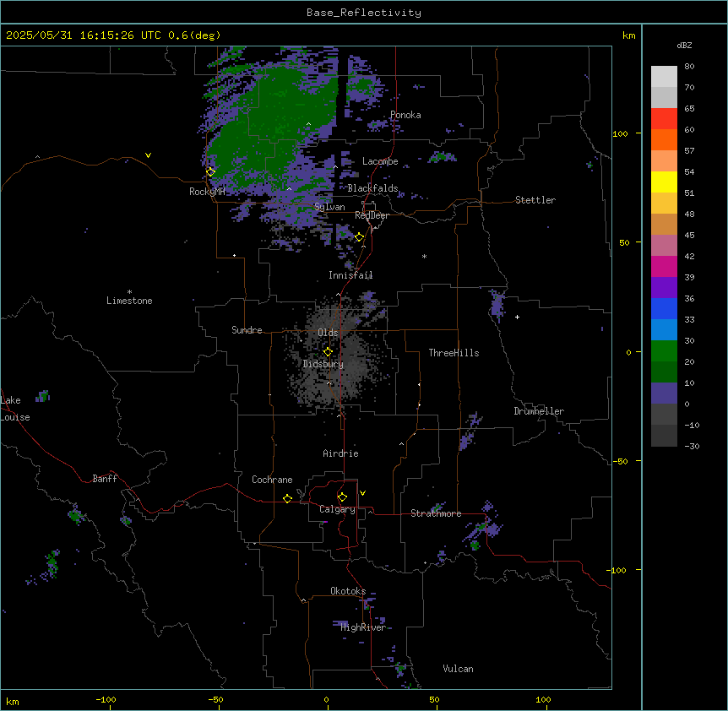Screen dimensions: 728x711
Task: Click the yellow diamond marker near RockyMH
Action: pyautogui.click(x=210, y=172)
